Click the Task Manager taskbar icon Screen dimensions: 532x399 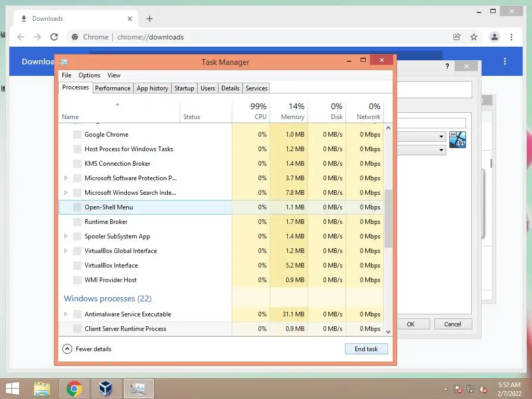point(138,389)
